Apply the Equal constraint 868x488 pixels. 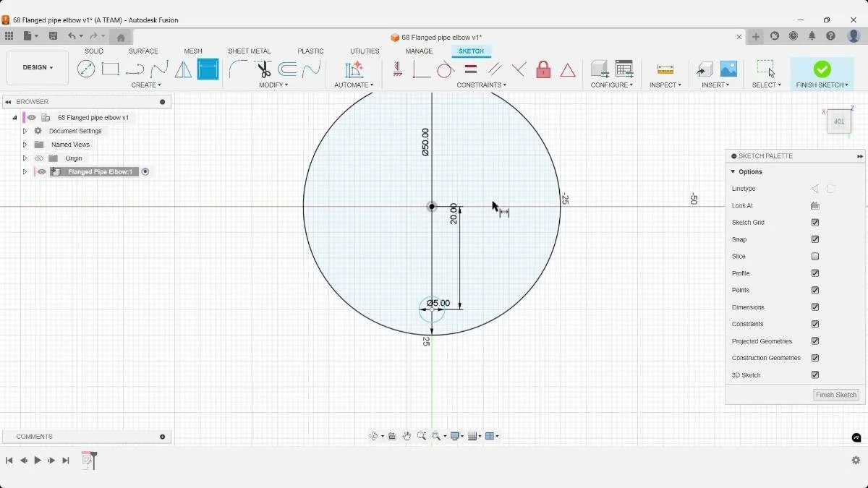pyautogui.click(x=470, y=69)
